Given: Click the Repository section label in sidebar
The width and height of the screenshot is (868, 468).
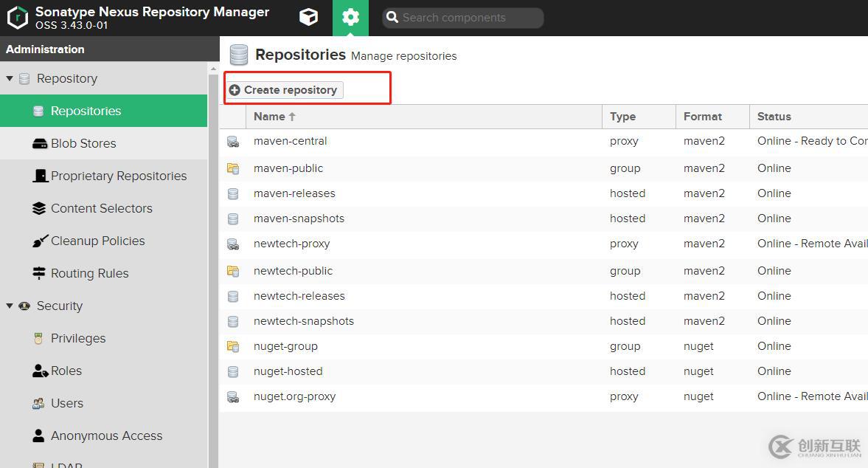Looking at the screenshot, I should click(67, 79).
